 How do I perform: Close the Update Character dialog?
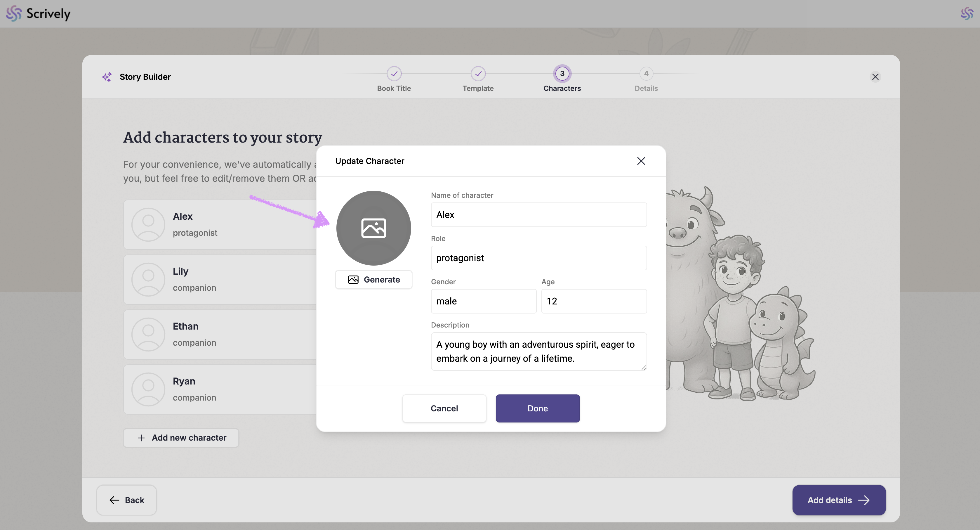point(641,161)
